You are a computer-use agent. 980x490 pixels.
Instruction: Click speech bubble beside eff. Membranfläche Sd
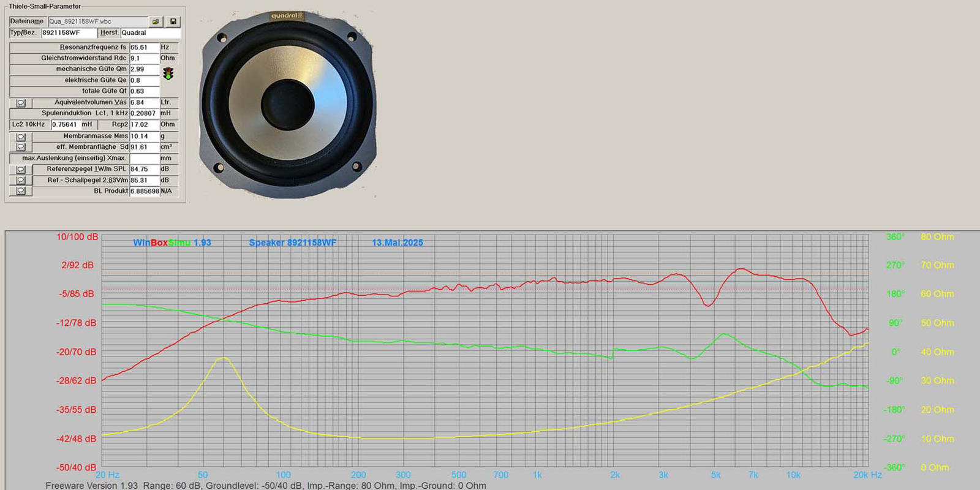point(21,147)
